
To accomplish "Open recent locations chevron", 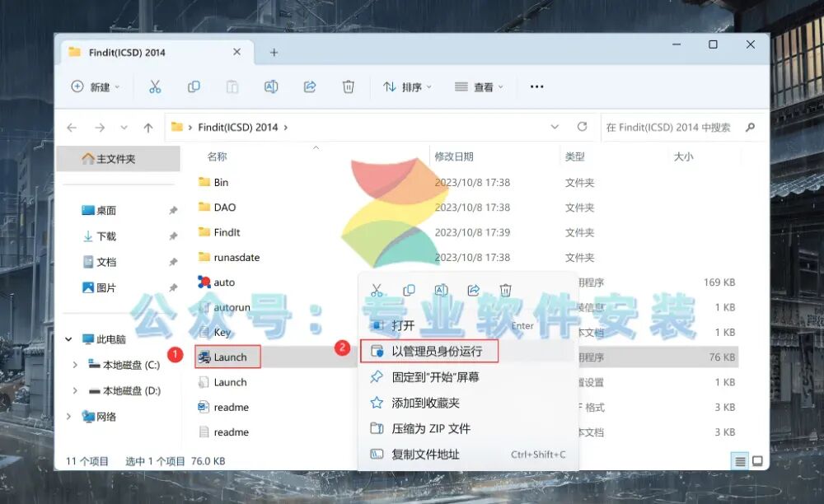I will tap(124, 128).
